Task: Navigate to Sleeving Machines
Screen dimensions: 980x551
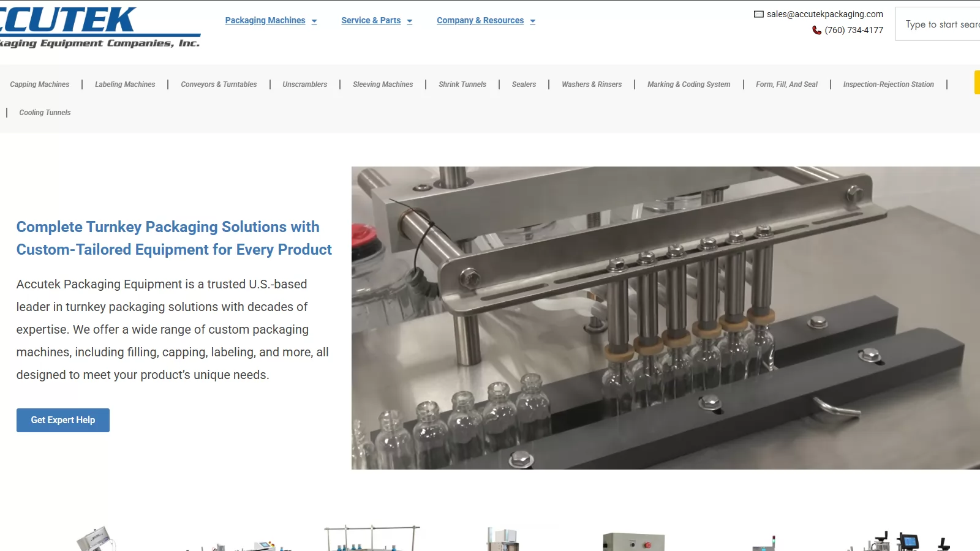Action: (x=383, y=84)
